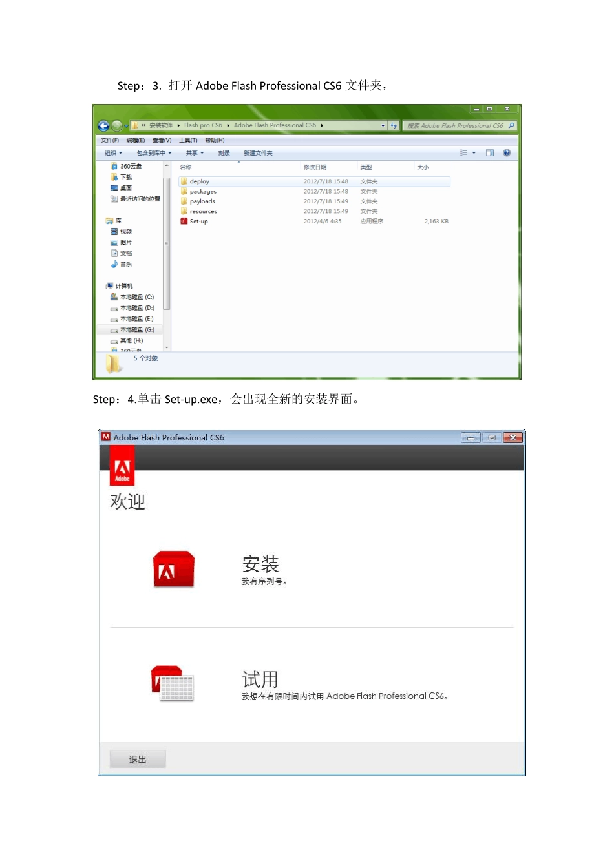Click the 2,163 KB size of Set-up

436,221
